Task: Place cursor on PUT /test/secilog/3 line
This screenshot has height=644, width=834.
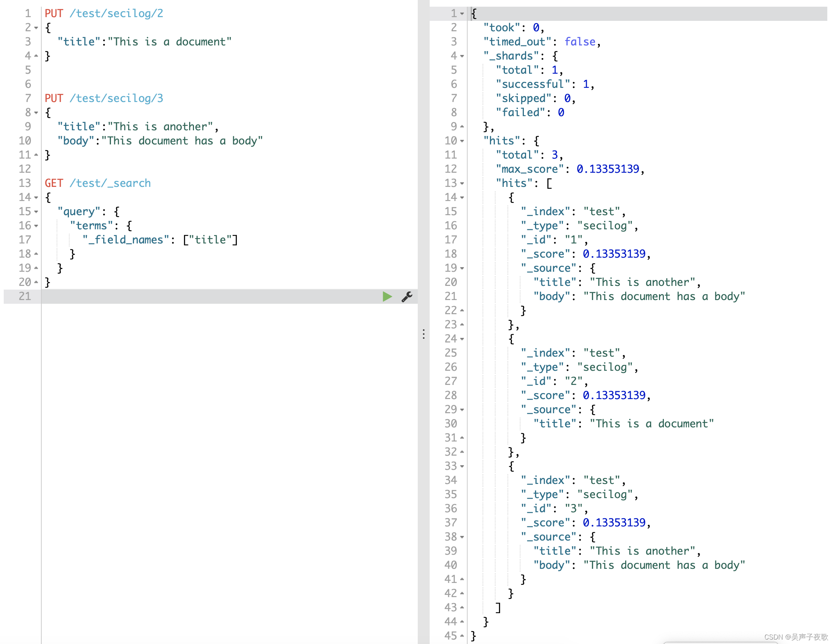Action: [104, 99]
